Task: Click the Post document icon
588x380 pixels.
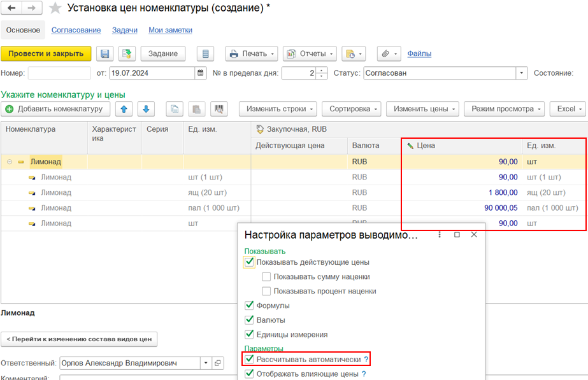Action: click(127, 54)
